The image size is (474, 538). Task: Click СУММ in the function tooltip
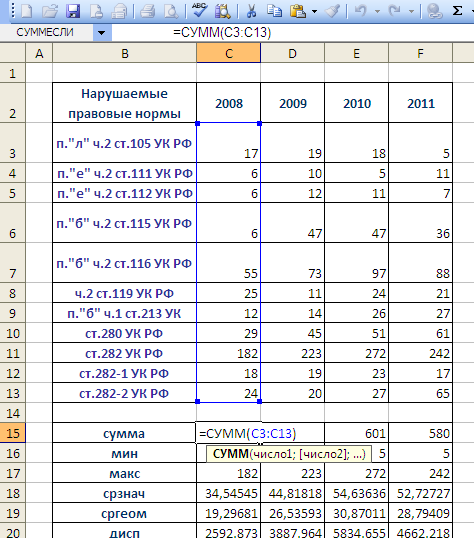pyautogui.click(x=230, y=454)
